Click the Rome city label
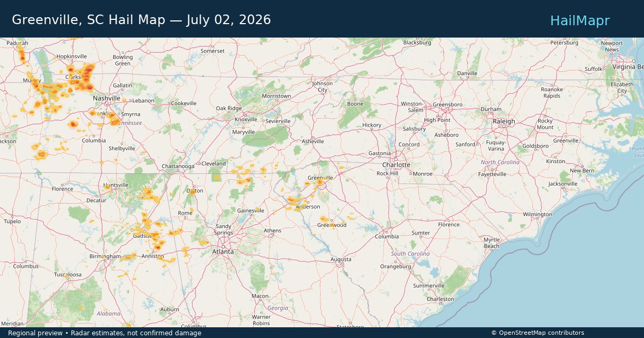The image size is (644, 338). (x=185, y=214)
